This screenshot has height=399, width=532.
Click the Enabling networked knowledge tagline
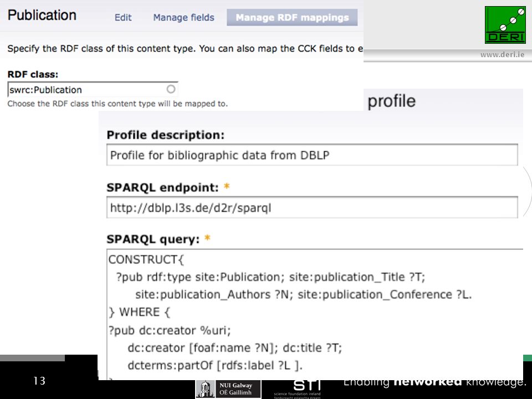[x=434, y=382]
